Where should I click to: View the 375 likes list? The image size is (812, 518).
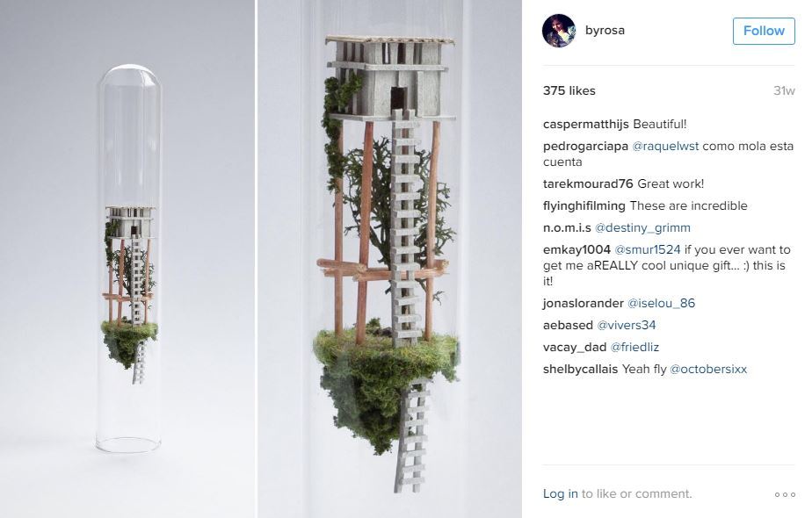[569, 90]
